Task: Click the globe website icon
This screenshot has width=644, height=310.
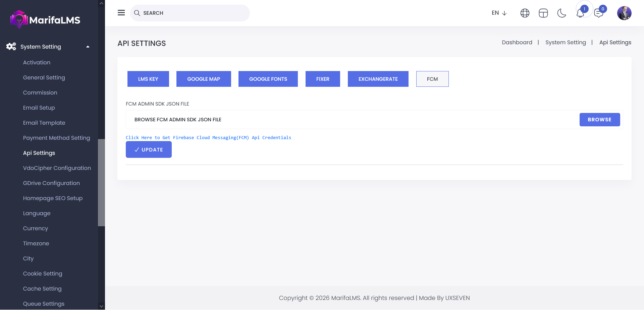Action: click(x=525, y=13)
